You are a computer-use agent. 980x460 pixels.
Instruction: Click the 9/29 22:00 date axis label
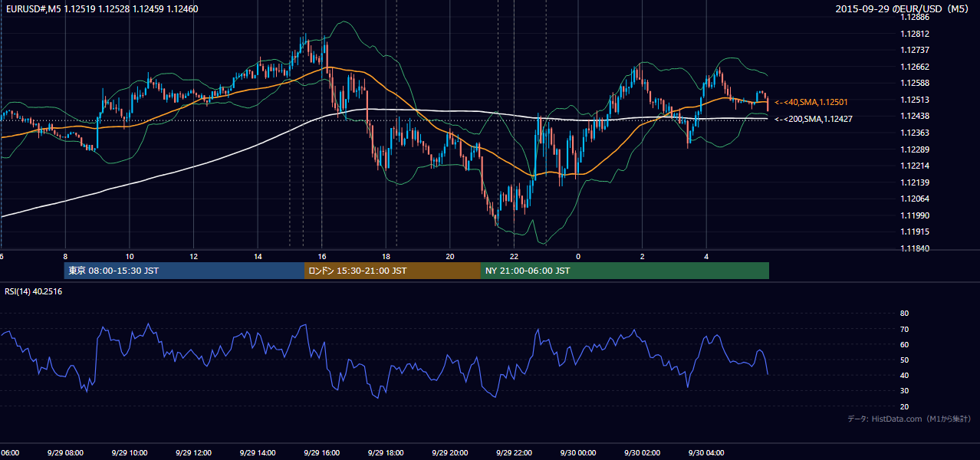[514, 453]
